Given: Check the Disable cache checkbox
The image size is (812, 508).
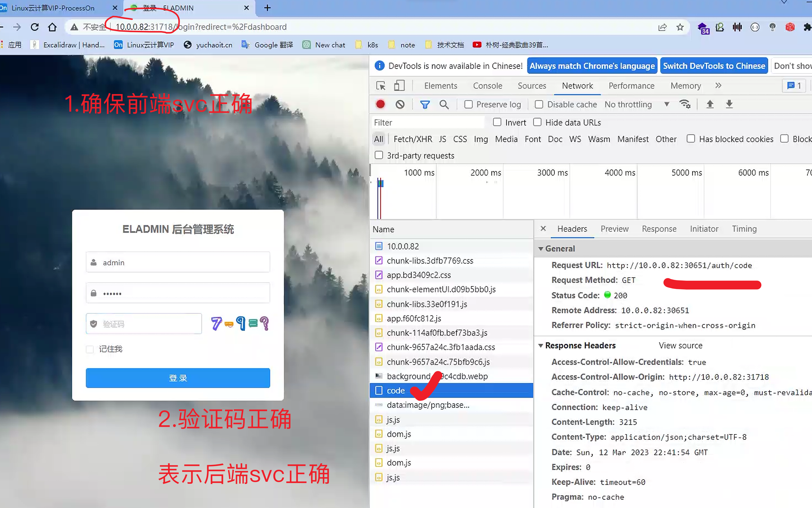Looking at the screenshot, I should point(539,104).
